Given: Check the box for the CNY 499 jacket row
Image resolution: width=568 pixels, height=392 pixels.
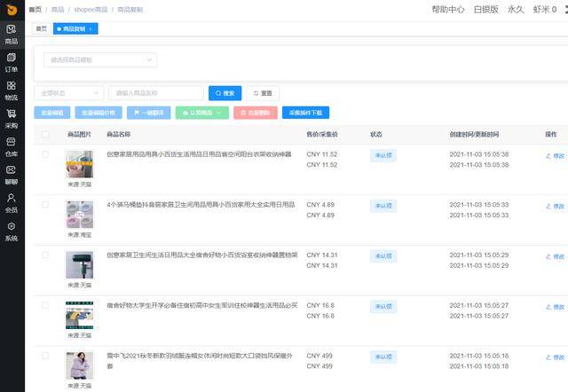Looking at the screenshot, I should pyautogui.click(x=45, y=356).
